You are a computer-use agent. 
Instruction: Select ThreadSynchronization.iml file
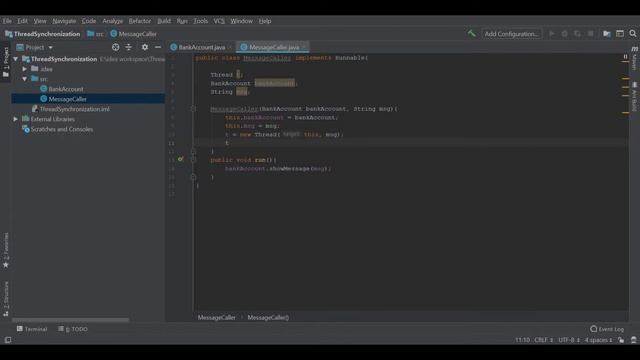tap(74, 109)
